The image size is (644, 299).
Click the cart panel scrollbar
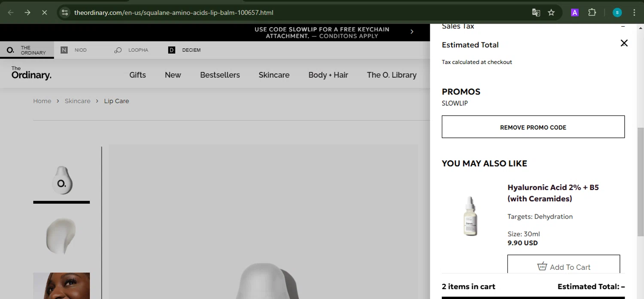point(641,181)
